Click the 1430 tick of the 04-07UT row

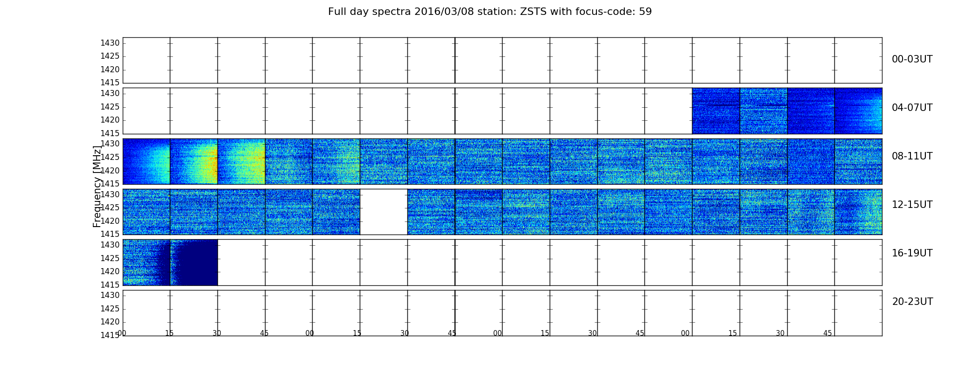tap(110, 94)
